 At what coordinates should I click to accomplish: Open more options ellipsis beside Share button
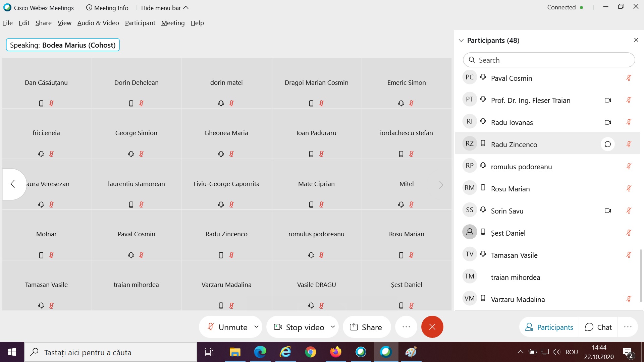(x=406, y=327)
